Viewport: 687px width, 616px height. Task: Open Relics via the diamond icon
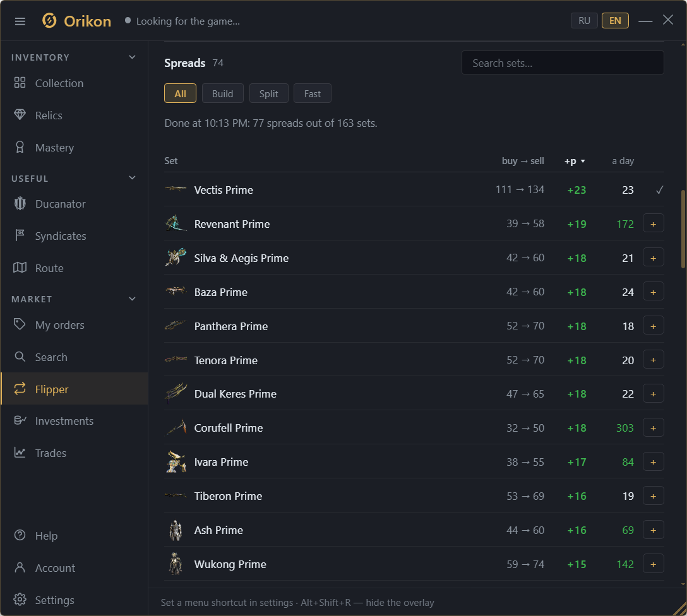pos(20,115)
